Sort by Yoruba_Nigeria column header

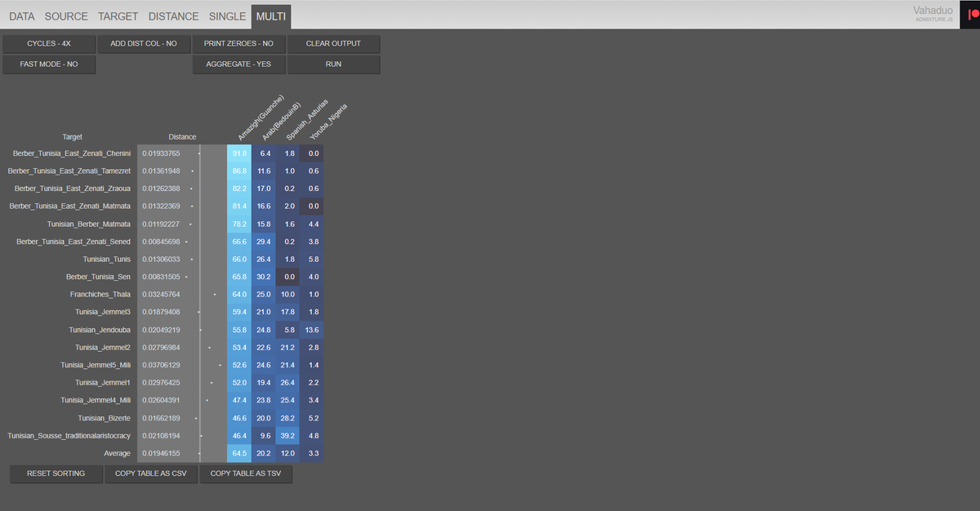[328, 123]
